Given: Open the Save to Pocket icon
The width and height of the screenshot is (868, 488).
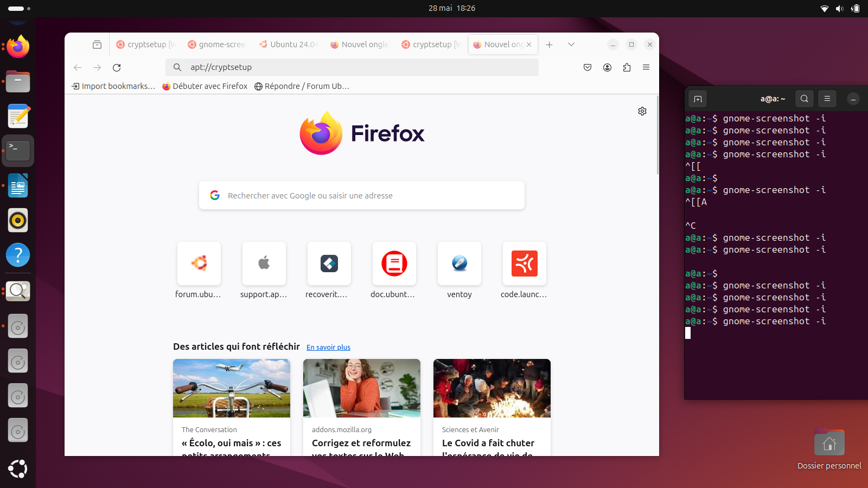Looking at the screenshot, I should click(x=588, y=67).
